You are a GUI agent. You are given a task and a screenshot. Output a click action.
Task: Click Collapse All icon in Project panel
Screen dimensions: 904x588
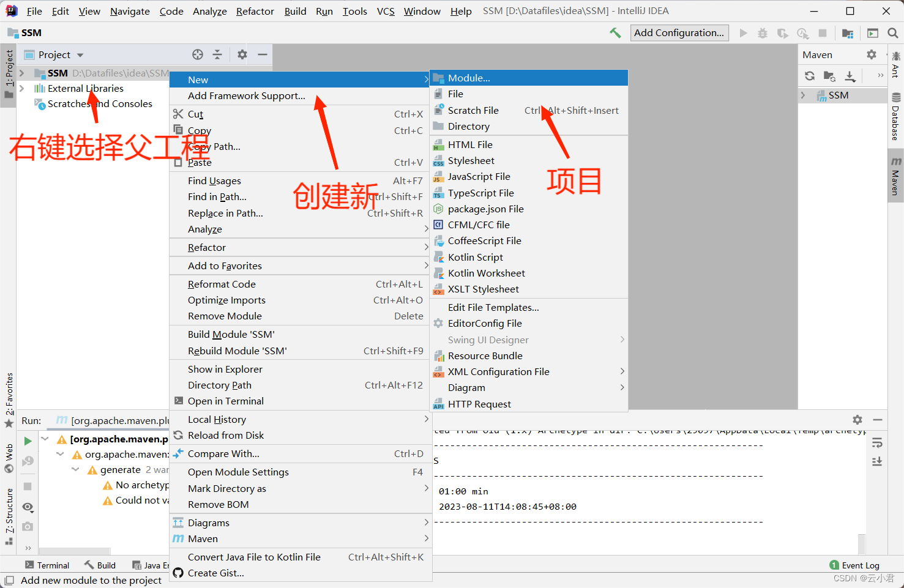point(217,54)
